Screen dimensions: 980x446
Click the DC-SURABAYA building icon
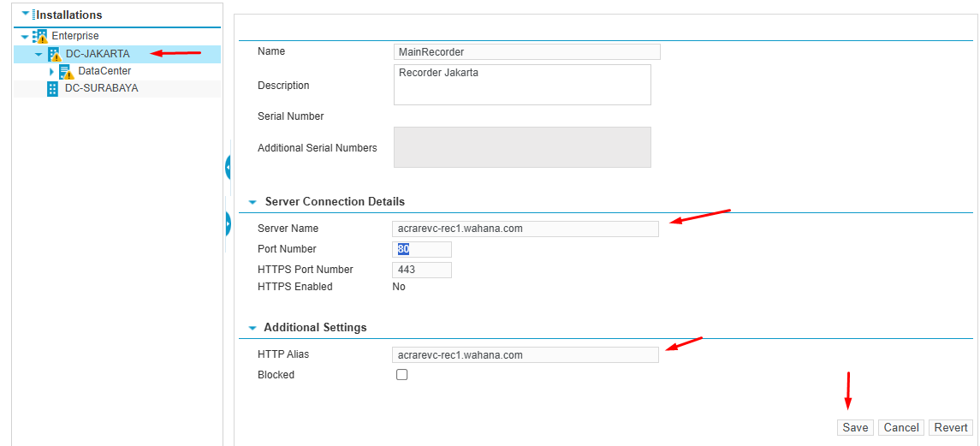(53, 88)
